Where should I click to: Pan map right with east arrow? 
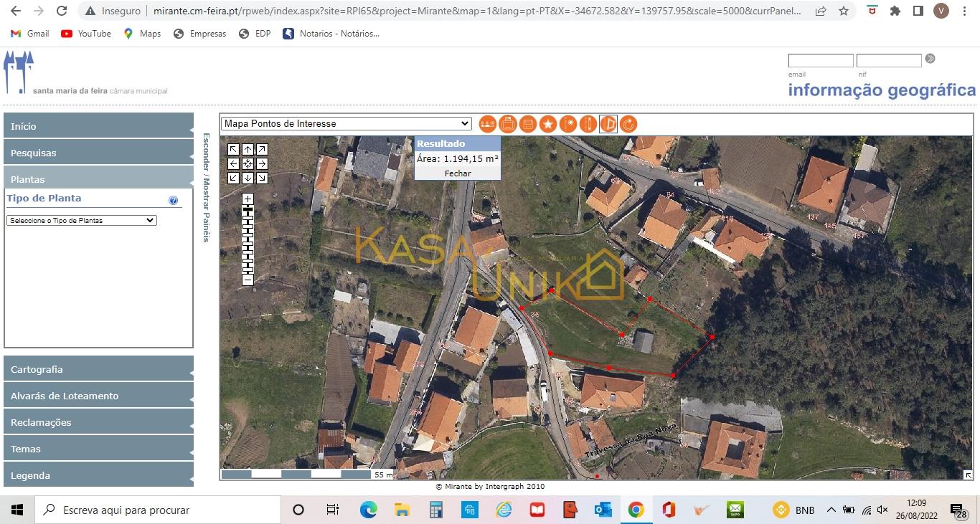tap(262, 163)
